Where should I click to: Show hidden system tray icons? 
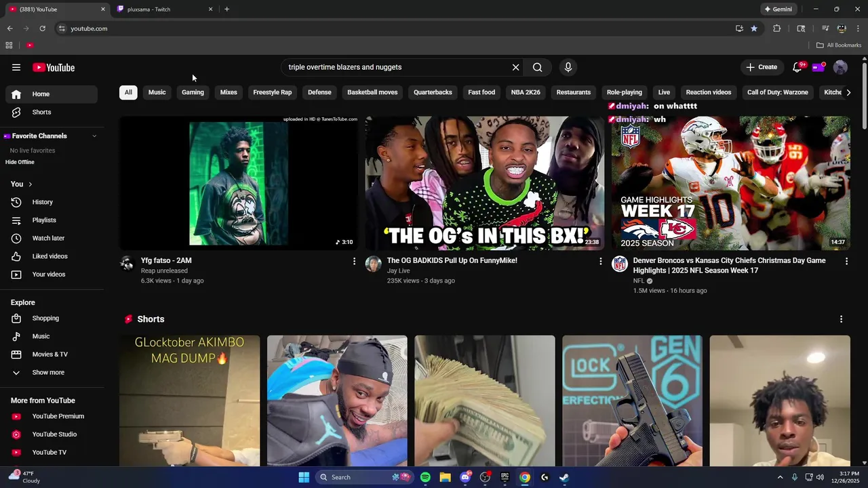pos(780,477)
